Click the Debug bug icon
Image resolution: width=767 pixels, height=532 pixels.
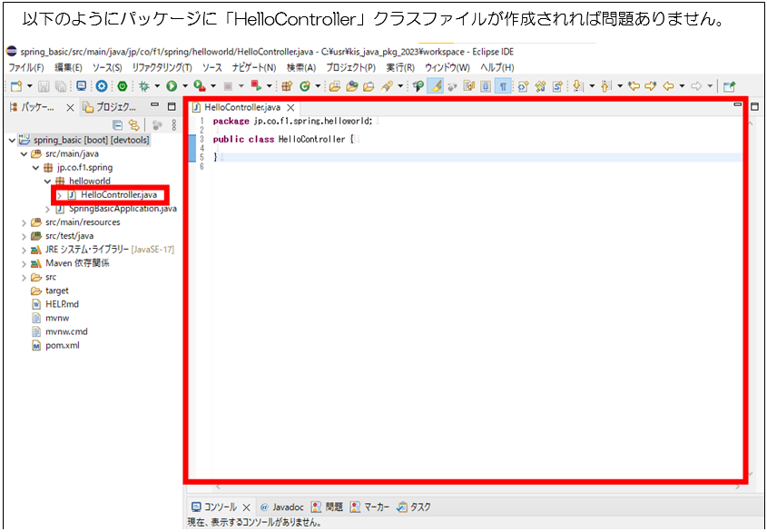143,86
